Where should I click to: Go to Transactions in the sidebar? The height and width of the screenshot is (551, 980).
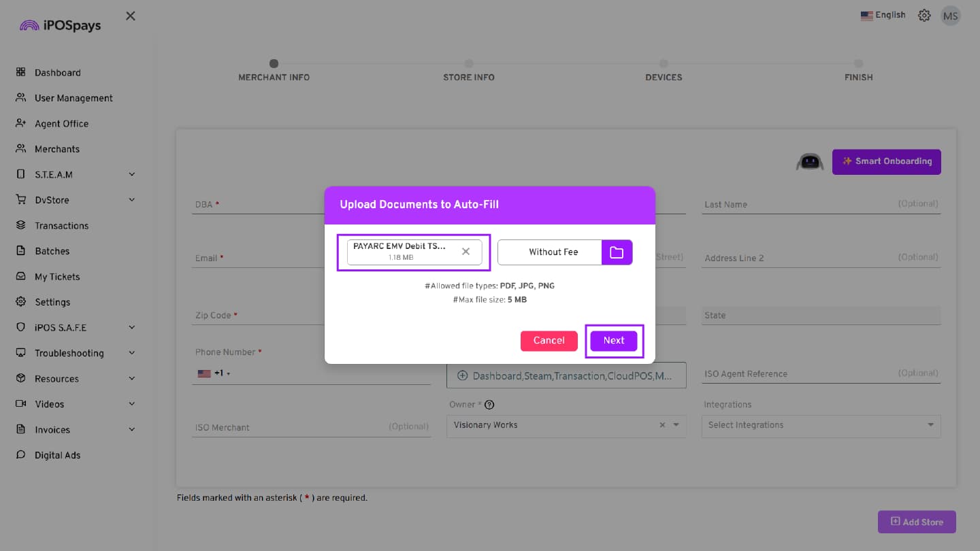coord(61,226)
